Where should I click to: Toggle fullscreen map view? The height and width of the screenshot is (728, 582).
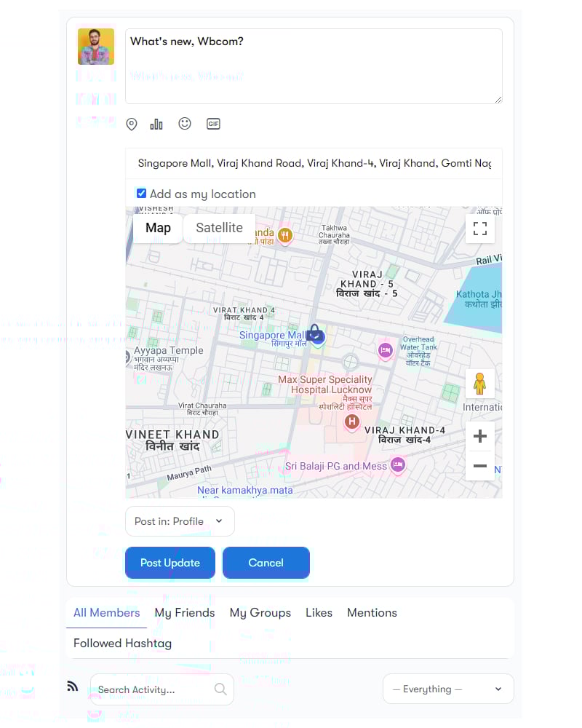coord(479,229)
